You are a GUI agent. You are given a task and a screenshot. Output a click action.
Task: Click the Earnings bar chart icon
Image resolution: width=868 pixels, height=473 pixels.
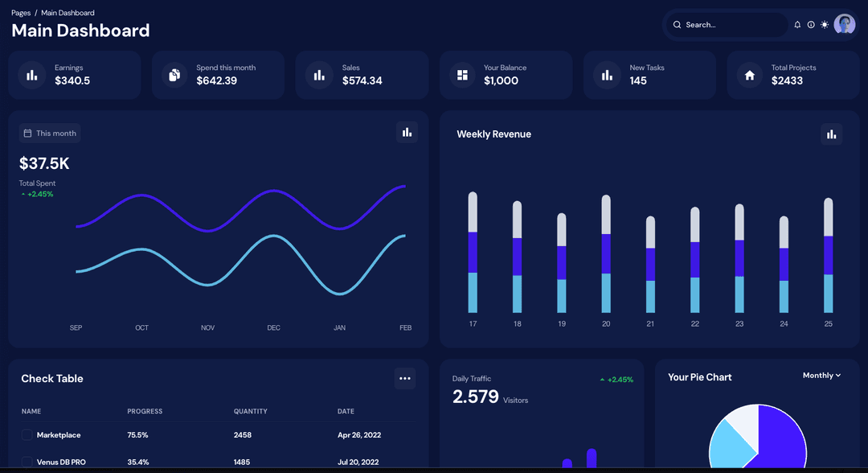(x=32, y=75)
